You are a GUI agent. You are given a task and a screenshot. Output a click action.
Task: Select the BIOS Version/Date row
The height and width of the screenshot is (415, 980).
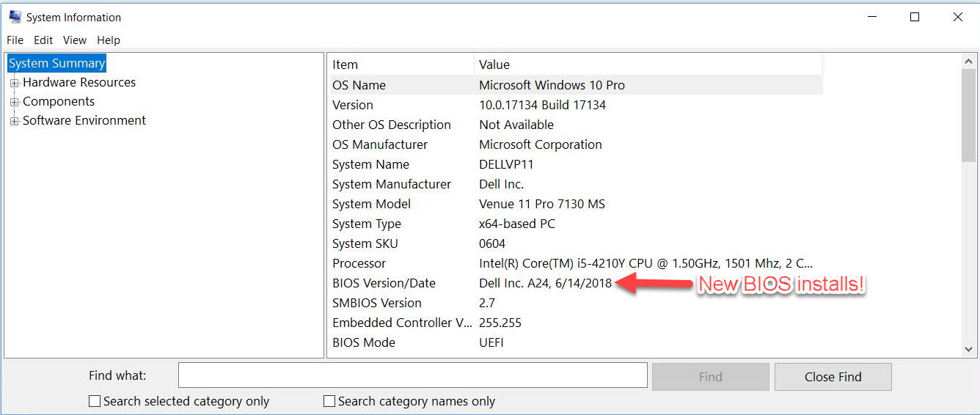click(575, 283)
